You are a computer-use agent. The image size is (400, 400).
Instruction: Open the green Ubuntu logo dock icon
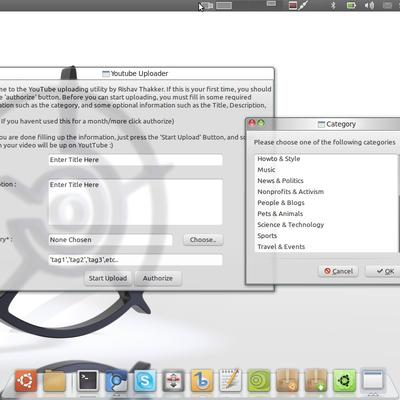[x=344, y=380]
